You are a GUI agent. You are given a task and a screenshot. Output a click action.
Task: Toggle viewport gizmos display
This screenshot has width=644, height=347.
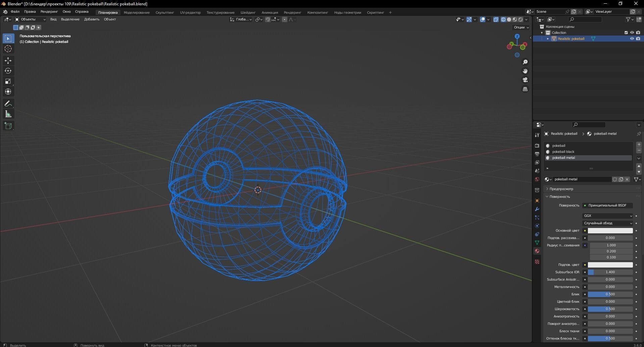[x=469, y=19]
